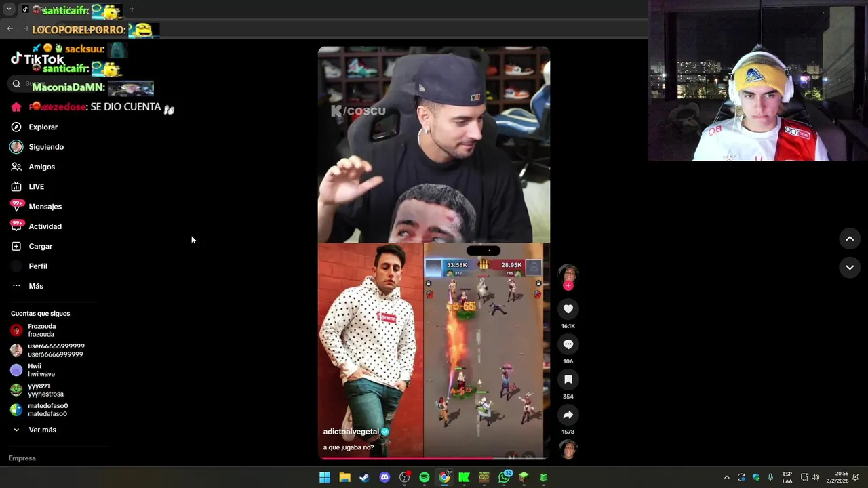The image size is (868, 488).
Task: Go to next video with down chevron
Action: pos(850,268)
